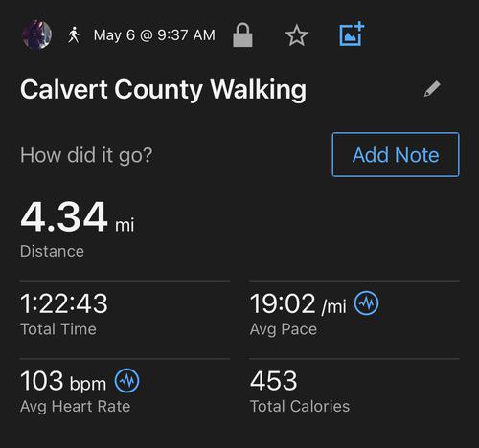Tap the 19:02 /mi pace value

(298, 303)
